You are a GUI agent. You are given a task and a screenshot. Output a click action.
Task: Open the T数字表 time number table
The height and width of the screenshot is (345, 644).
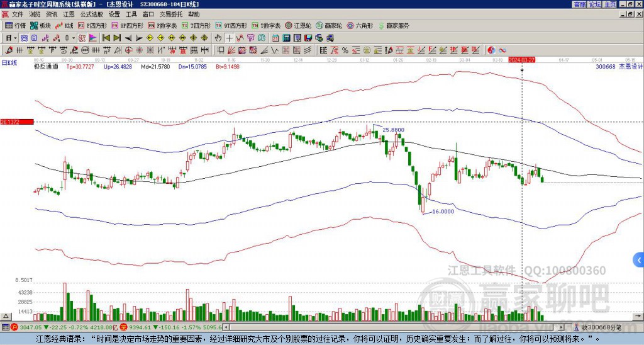[266, 25]
